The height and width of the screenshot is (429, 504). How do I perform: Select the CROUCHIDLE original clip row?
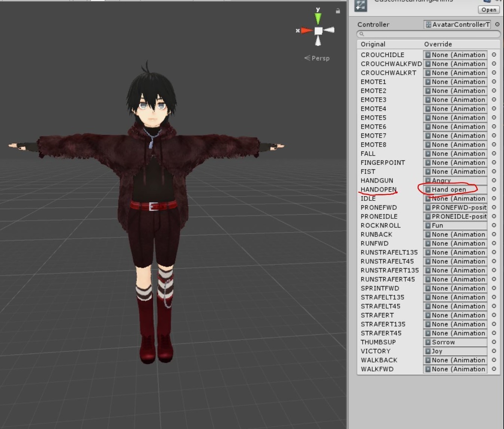click(382, 55)
